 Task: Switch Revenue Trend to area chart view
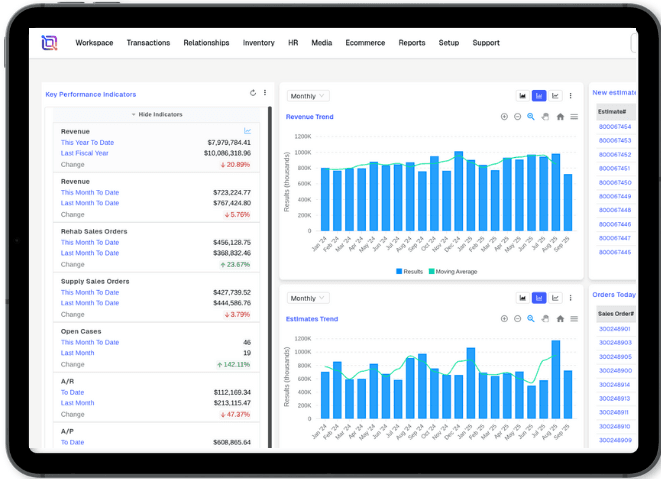point(523,96)
